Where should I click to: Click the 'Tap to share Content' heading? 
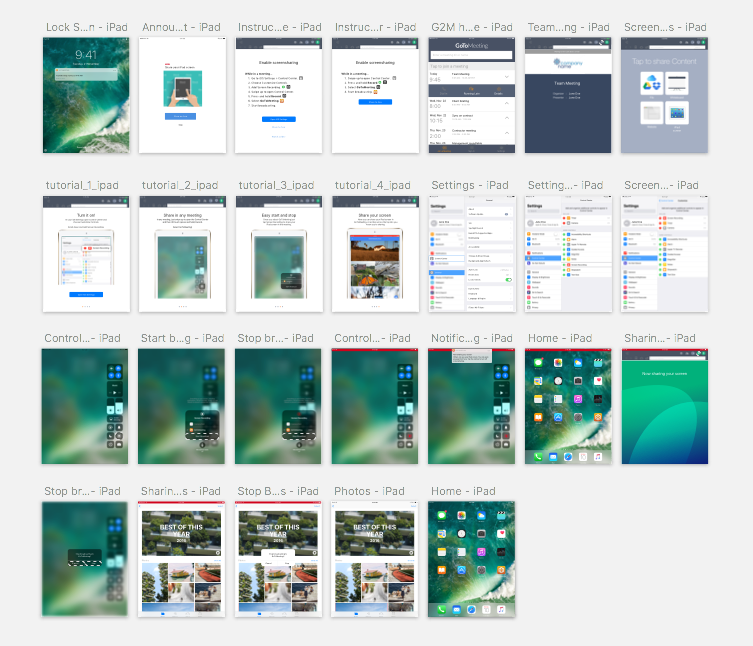tap(664, 61)
